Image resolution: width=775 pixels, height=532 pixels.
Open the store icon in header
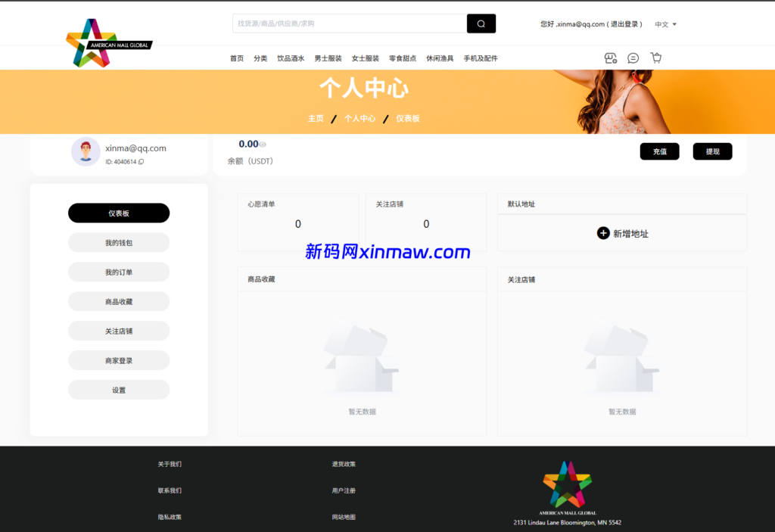611,58
